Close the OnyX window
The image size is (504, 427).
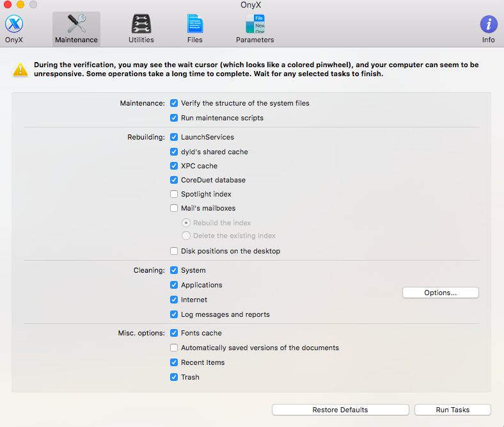coord(8,4)
